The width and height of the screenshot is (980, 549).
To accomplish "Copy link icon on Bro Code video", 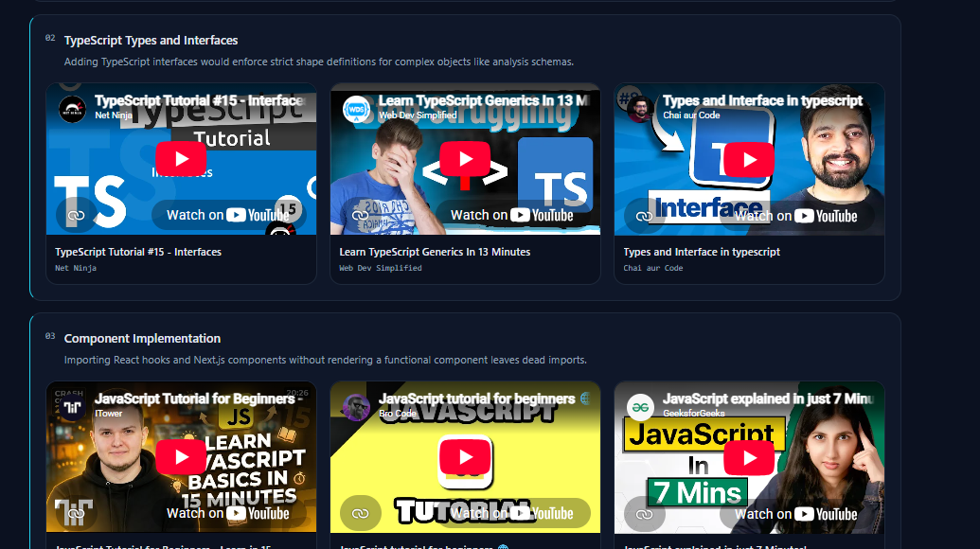I will pos(360,514).
